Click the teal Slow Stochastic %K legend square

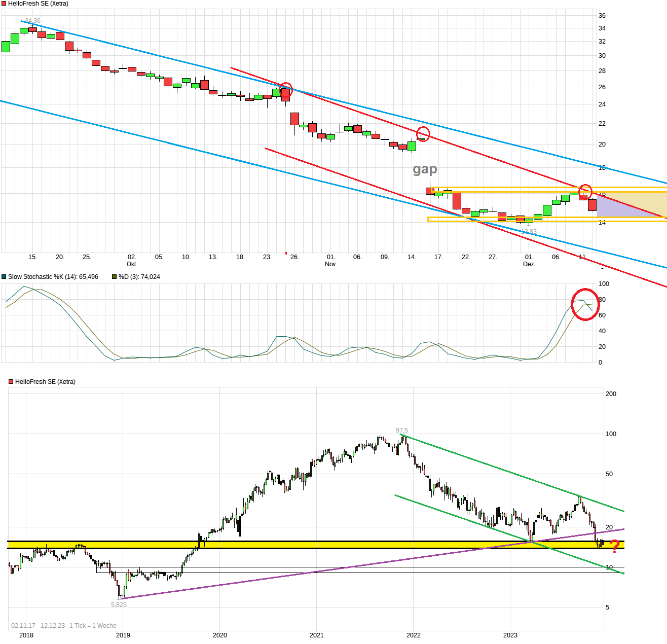point(4,277)
